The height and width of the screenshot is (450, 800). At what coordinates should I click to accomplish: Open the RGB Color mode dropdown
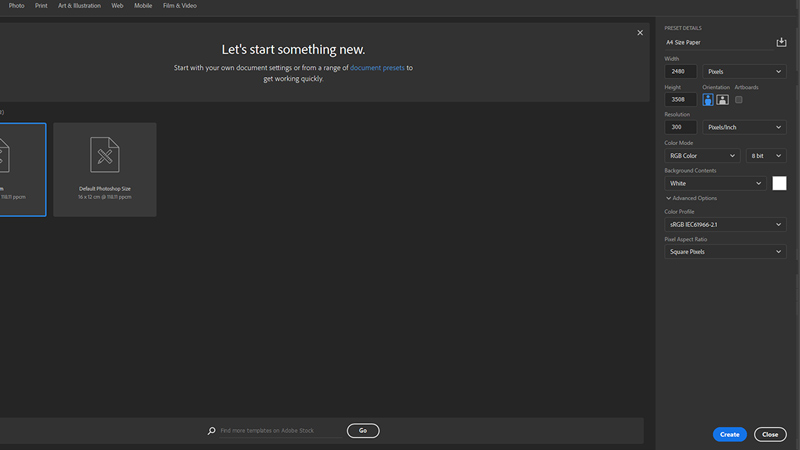coord(702,156)
